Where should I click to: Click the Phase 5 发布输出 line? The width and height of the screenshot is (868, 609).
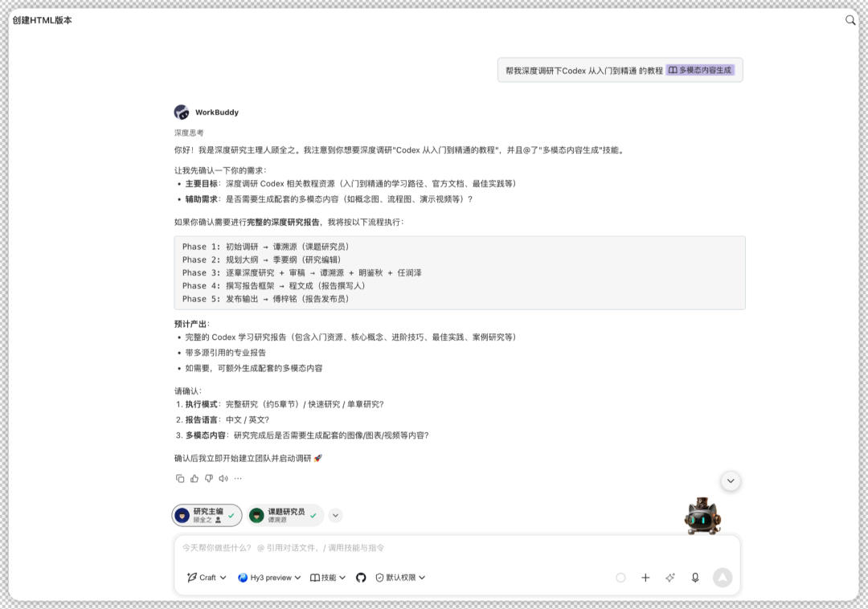266,299
